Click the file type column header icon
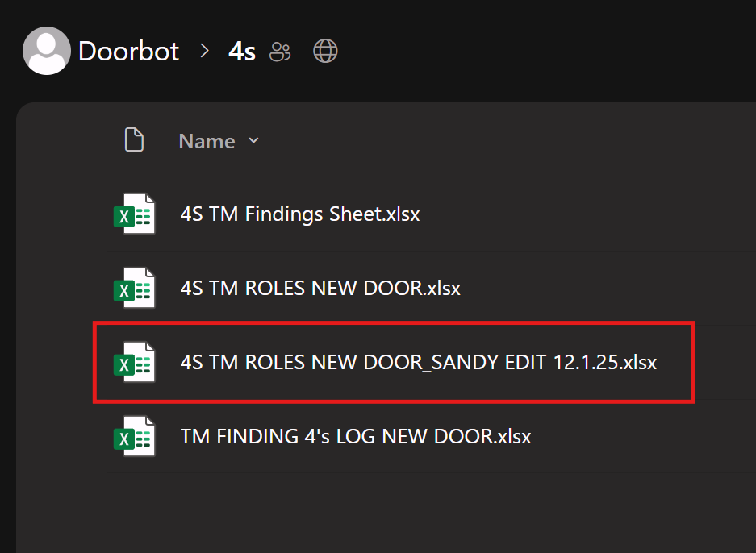The image size is (756, 553). (x=134, y=140)
